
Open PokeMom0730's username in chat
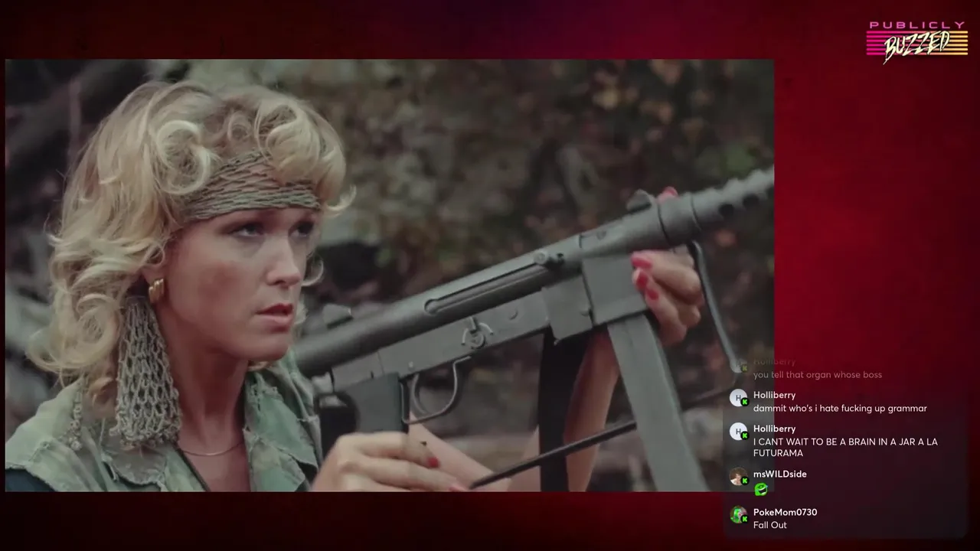coord(785,512)
